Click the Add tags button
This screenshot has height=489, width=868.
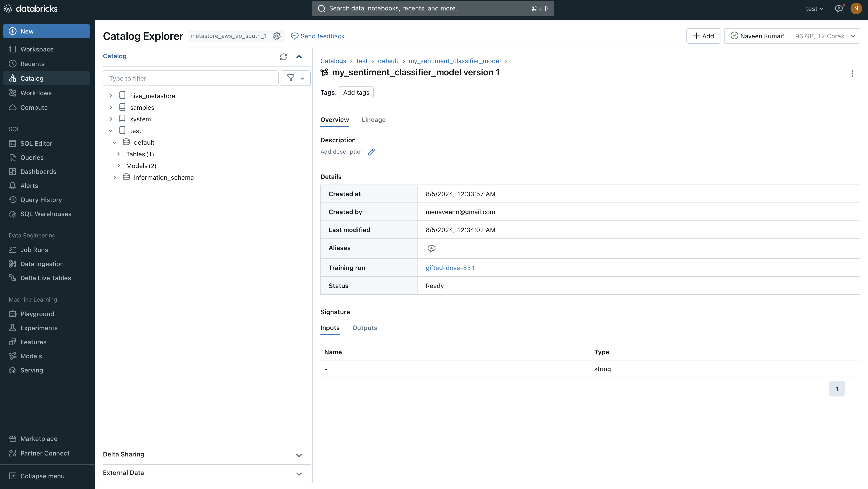pos(356,92)
